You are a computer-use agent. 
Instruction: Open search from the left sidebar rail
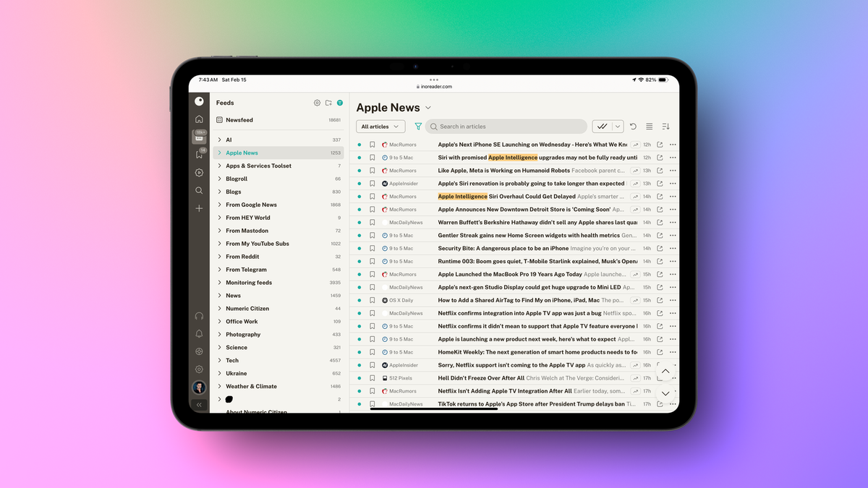tap(200, 190)
